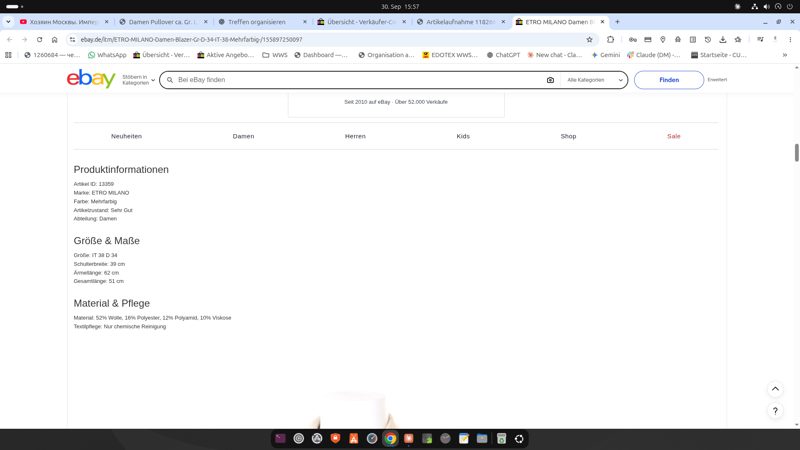The height and width of the screenshot is (450, 800).
Task: Open the "Startseite - CU..." bookmark
Action: point(718,55)
